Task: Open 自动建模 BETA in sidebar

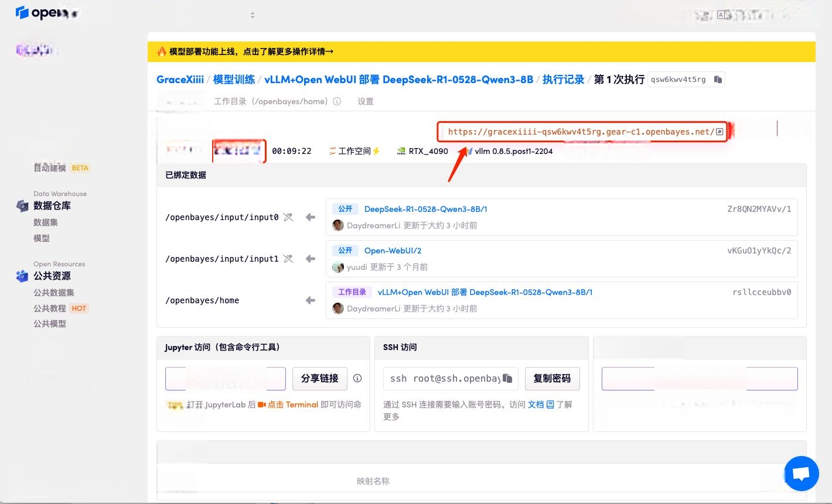Action: (61, 168)
